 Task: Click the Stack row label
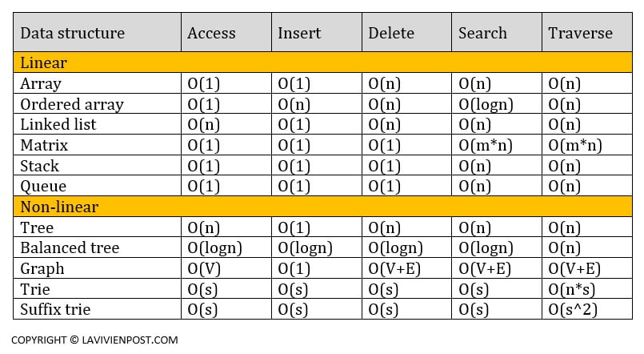click(40, 166)
